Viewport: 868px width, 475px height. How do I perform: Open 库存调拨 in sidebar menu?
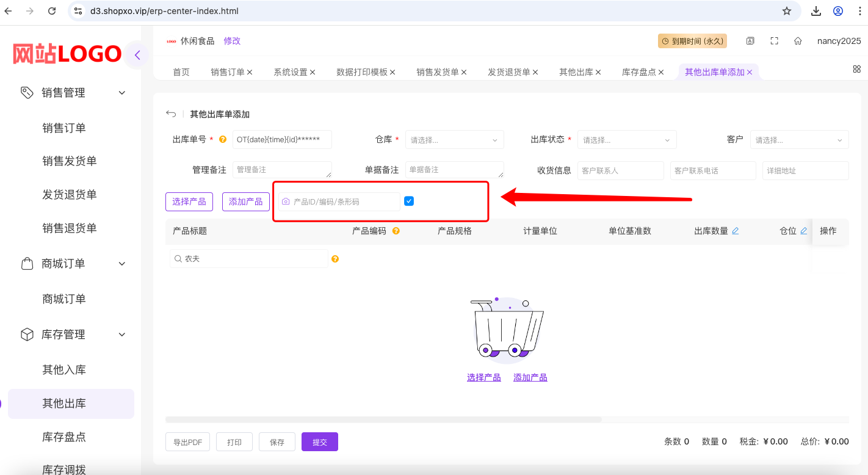tap(64, 470)
